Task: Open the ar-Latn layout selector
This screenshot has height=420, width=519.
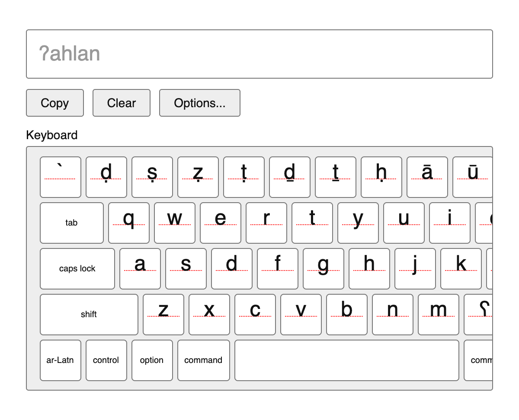Action: click(x=61, y=360)
